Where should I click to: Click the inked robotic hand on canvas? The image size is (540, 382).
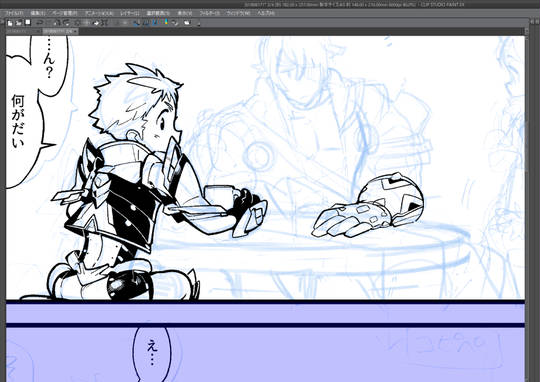367,207
